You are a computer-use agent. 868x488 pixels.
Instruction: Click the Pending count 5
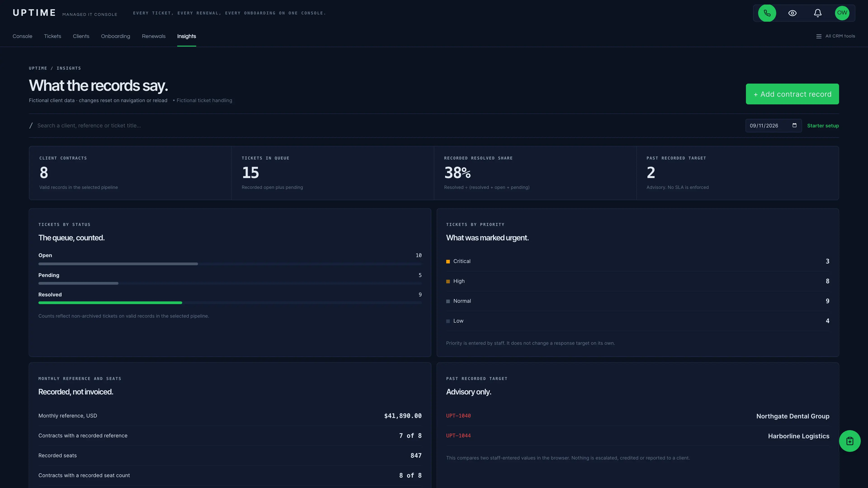point(420,275)
